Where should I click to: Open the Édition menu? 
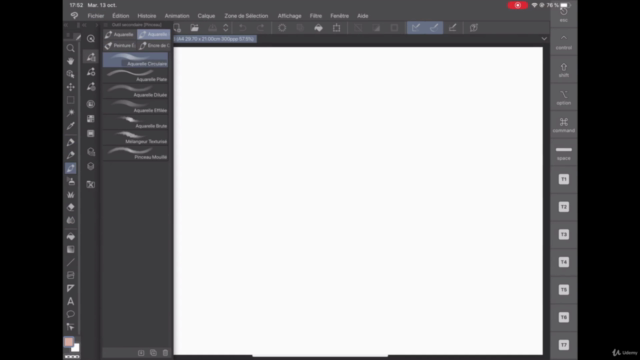tap(120, 16)
